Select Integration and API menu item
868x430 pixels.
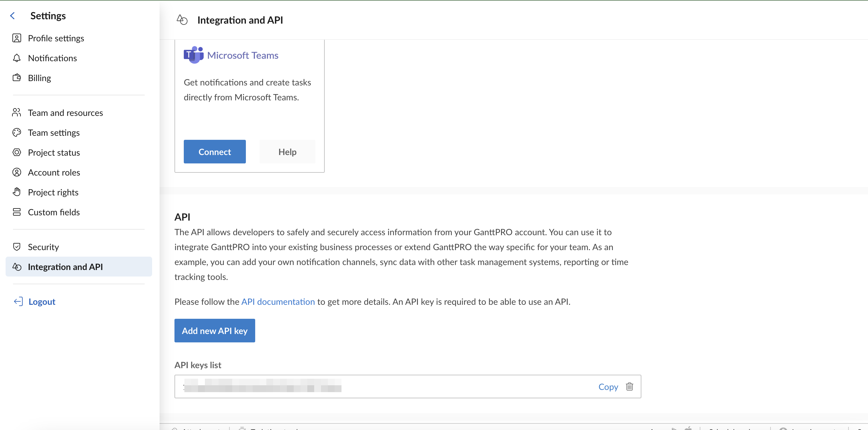tap(66, 267)
